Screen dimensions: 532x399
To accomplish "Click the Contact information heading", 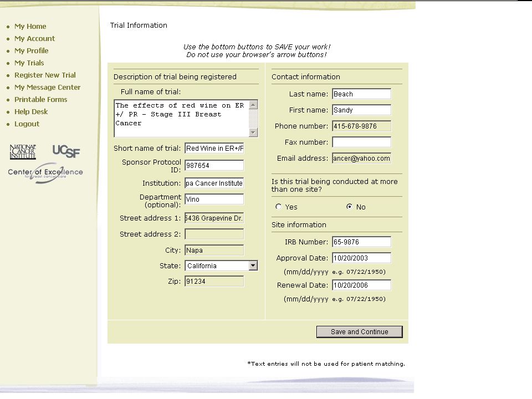I will (x=306, y=77).
